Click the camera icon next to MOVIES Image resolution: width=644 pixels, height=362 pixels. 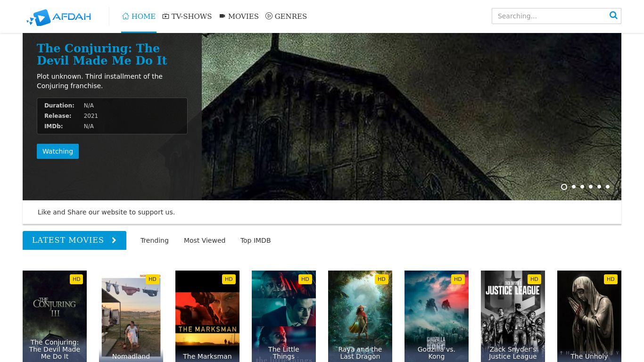[222, 16]
